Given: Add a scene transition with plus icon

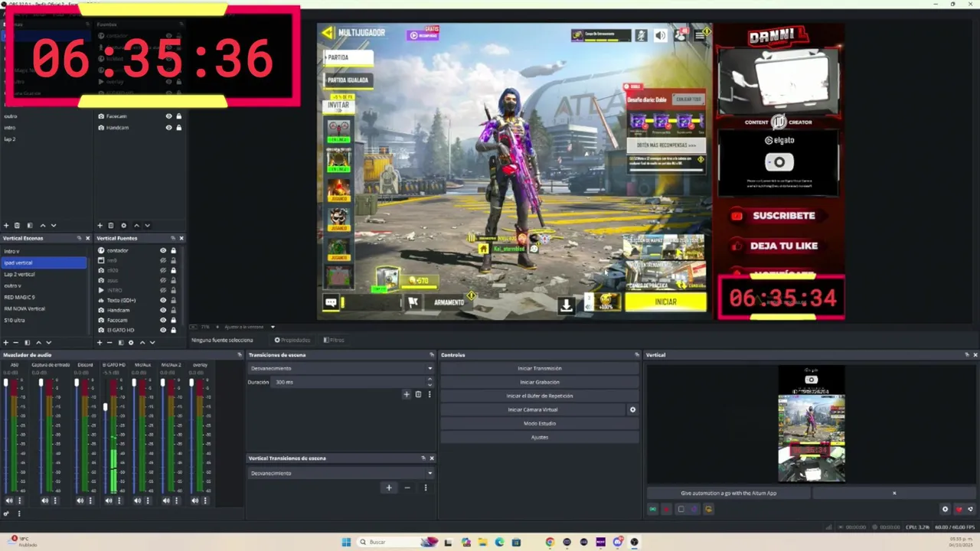Looking at the screenshot, I should [x=407, y=394].
